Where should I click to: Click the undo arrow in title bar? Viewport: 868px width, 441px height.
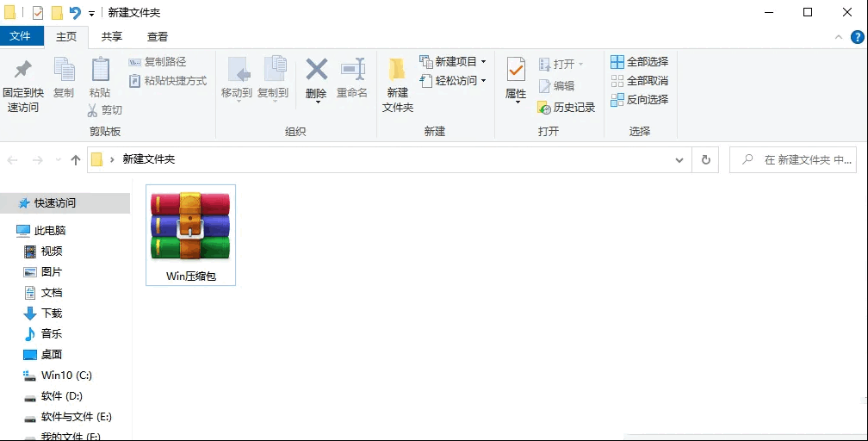pos(75,12)
